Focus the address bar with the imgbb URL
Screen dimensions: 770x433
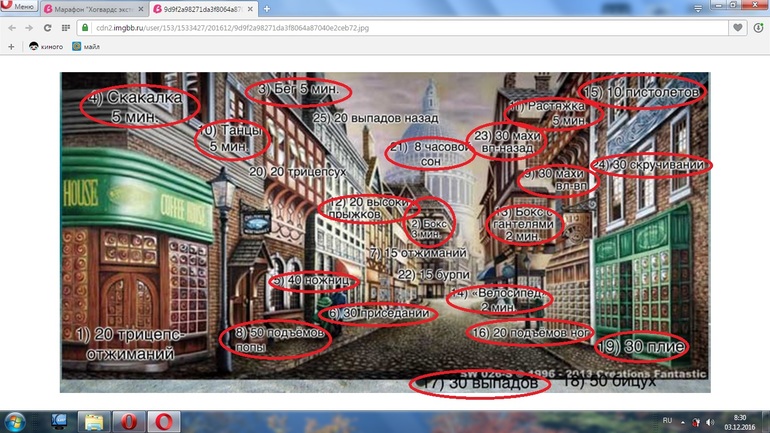(x=403, y=28)
